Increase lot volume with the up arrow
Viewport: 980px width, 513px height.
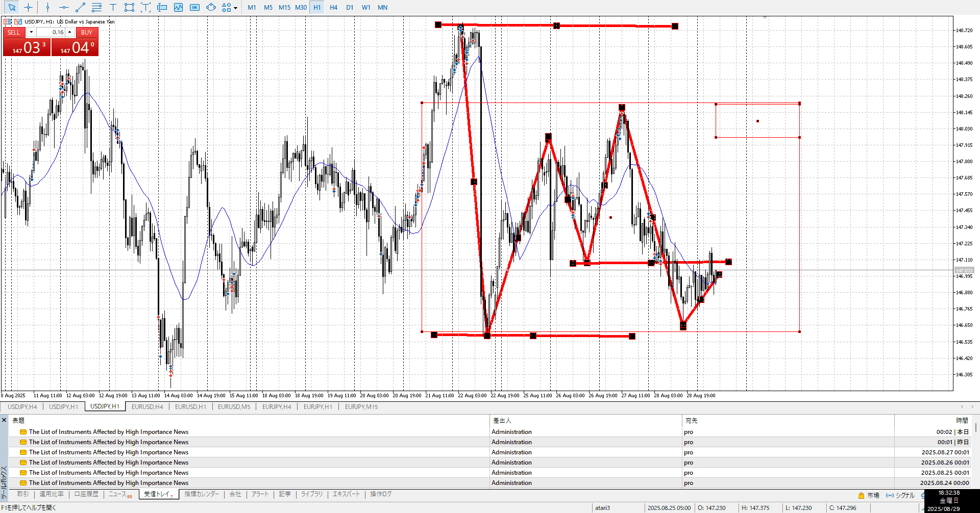tap(70, 32)
